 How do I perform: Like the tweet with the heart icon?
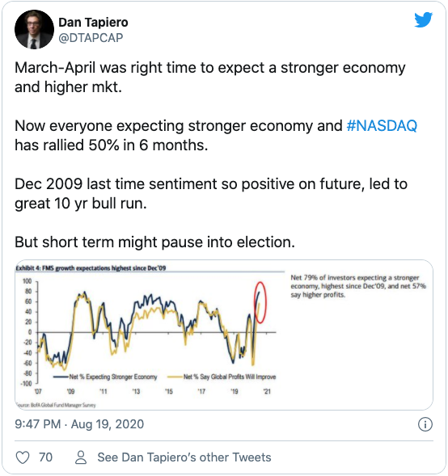click(23, 457)
